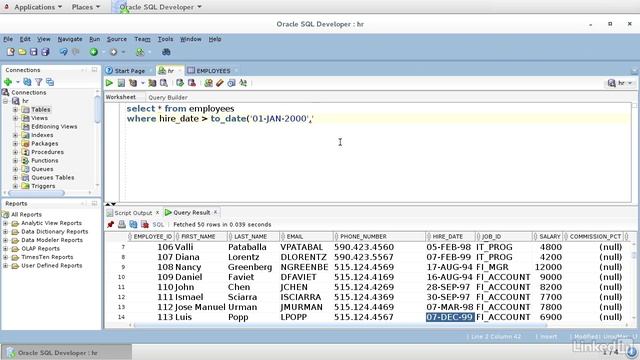Open the Places menu in the top panel
This screenshot has height=360, width=640.
coord(86,7)
